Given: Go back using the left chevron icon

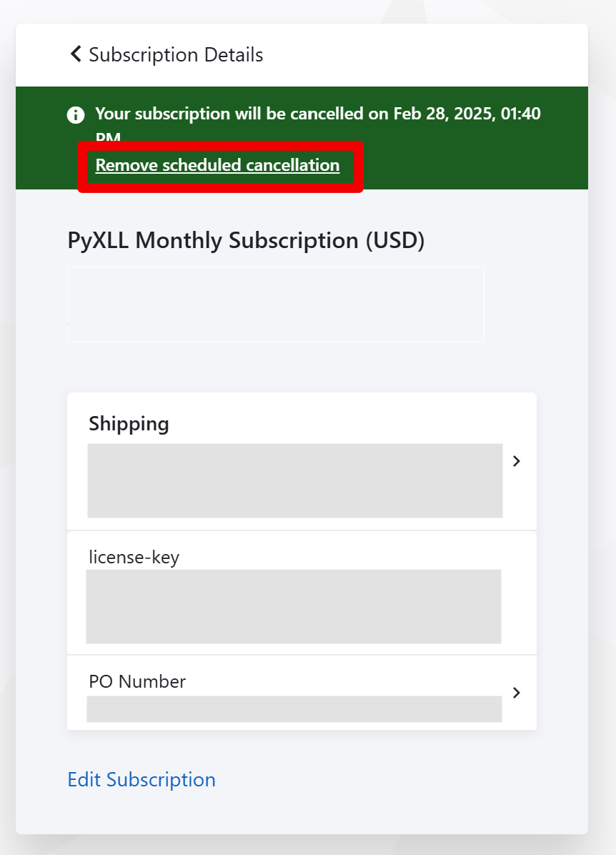Looking at the screenshot, I should click(76, 54).
